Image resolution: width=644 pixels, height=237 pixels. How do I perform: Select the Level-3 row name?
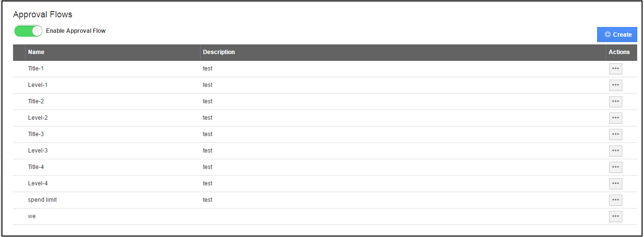(38, 151)
